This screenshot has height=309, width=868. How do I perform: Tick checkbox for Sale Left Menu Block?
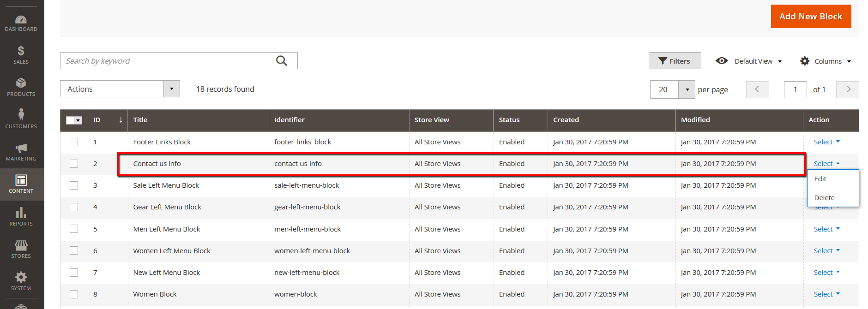74,185
